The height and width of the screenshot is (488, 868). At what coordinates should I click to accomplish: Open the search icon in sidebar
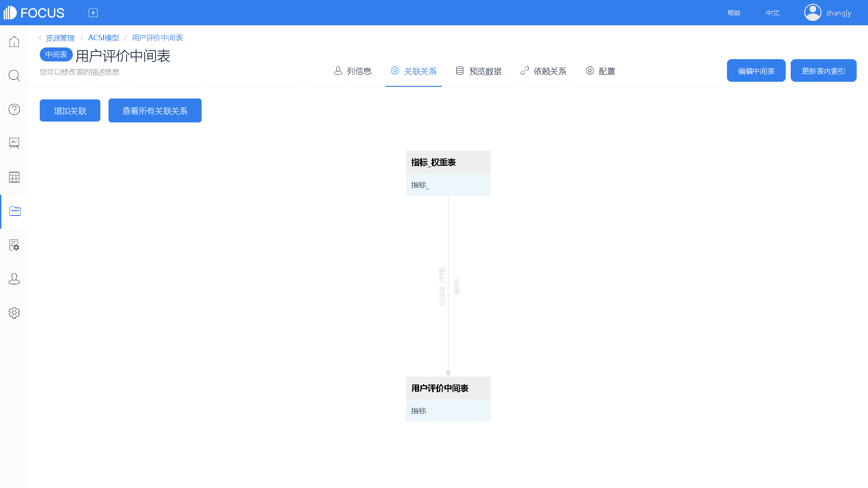(x=14, y=75)
